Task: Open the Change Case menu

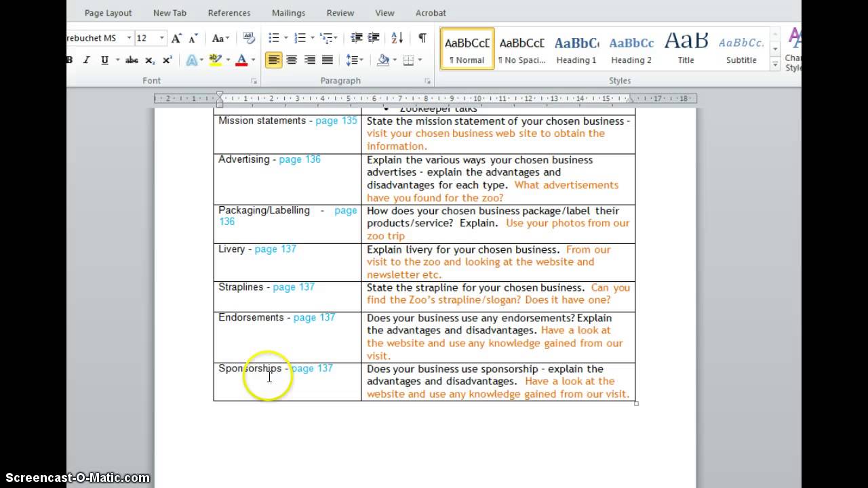Action: 220,38
